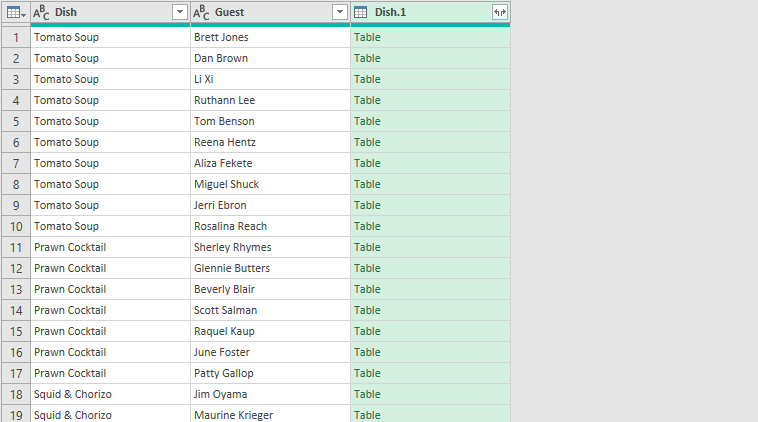Select the Rosalina Reach guest cell

click(x=230, y=226)
